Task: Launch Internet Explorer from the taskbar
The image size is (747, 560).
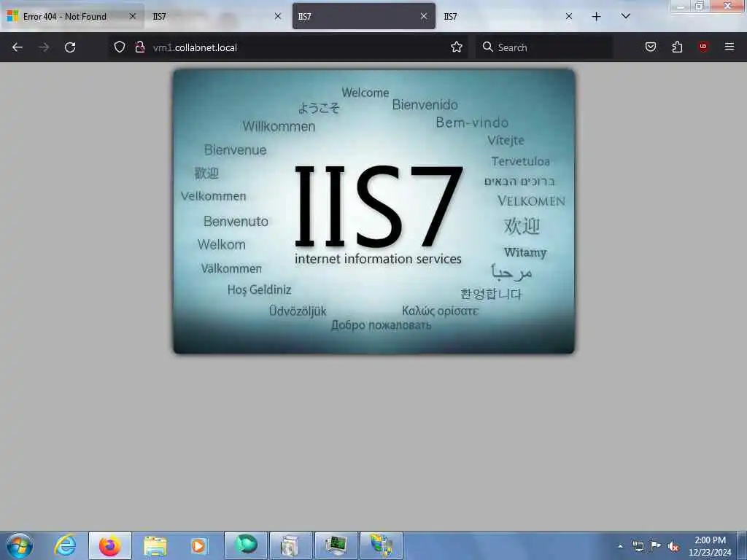Action: coord(65,545)
